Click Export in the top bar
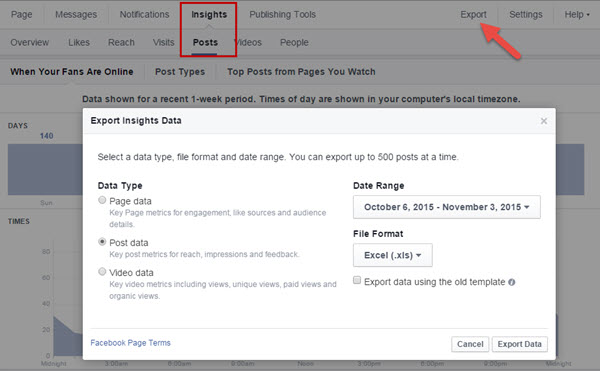600x371 pixels. click(473, 15)
